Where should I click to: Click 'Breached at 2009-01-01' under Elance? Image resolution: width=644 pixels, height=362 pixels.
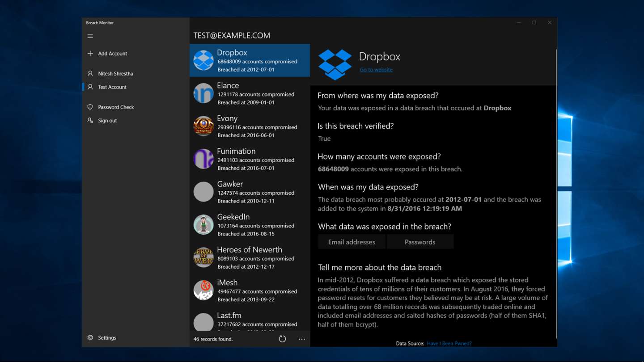(x=246, y=102)
